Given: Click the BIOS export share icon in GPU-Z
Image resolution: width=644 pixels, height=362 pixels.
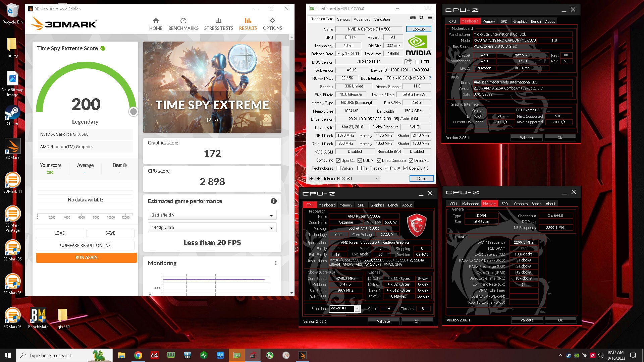Looking at the screenshot, I should pyautogui.click(x=408, y=62).
